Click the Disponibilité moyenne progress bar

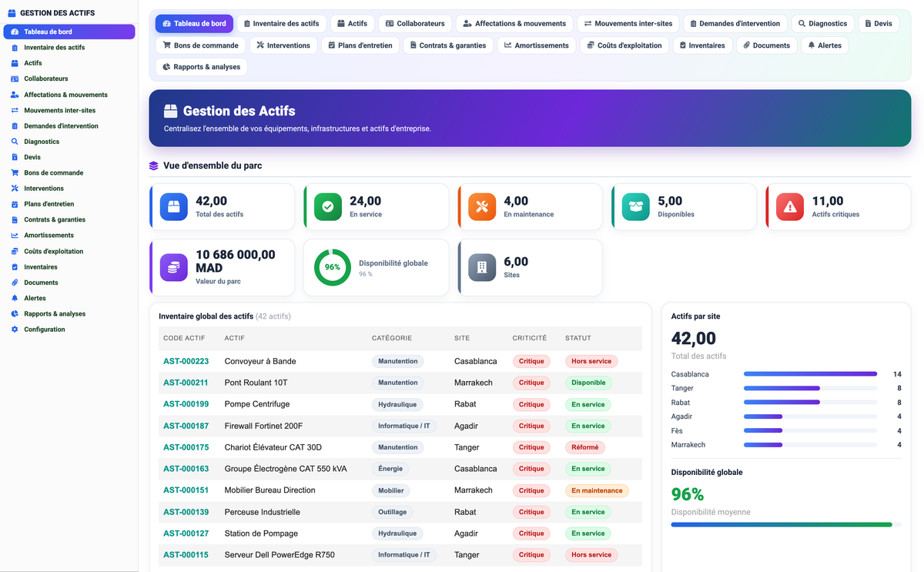(786, 524)
